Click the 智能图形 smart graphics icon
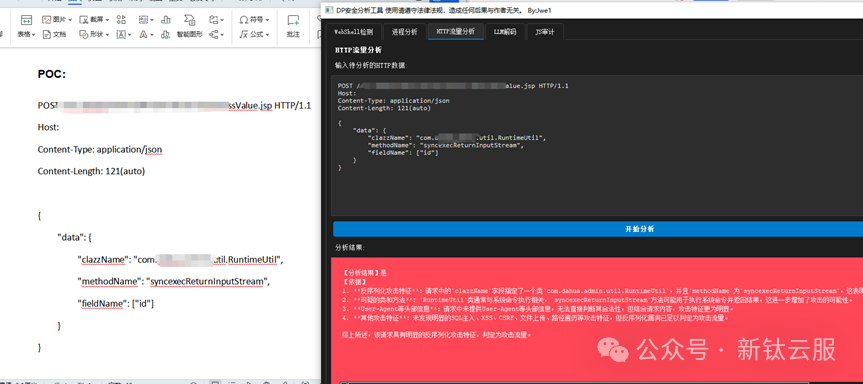Screen dimensions: 863x384 click(x=190, y=20)
